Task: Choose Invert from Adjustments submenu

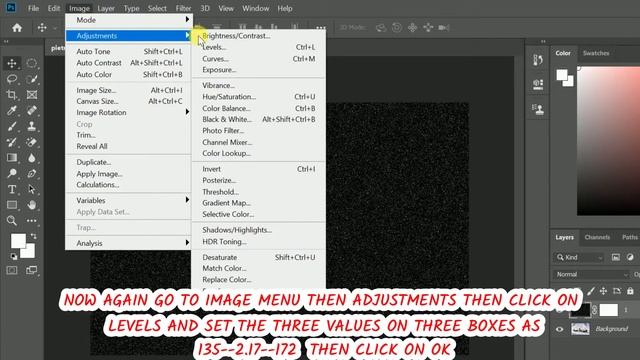Action: (x=259, y=169)
